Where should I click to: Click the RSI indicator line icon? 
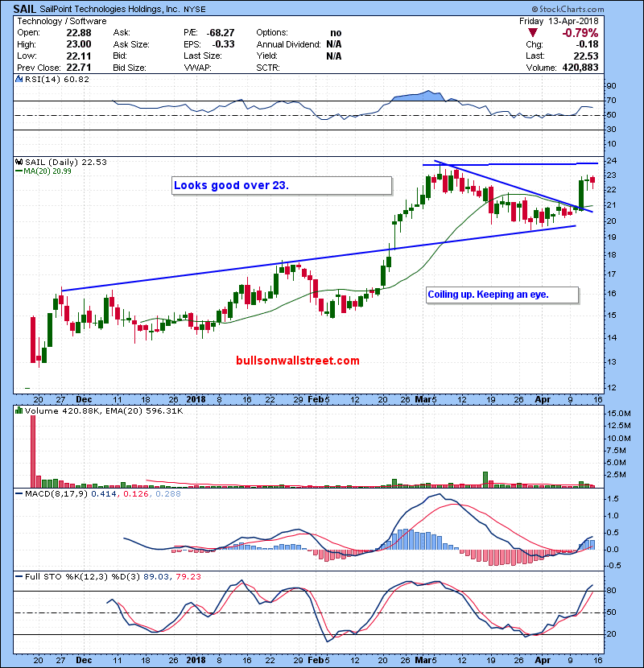(19, 79)
